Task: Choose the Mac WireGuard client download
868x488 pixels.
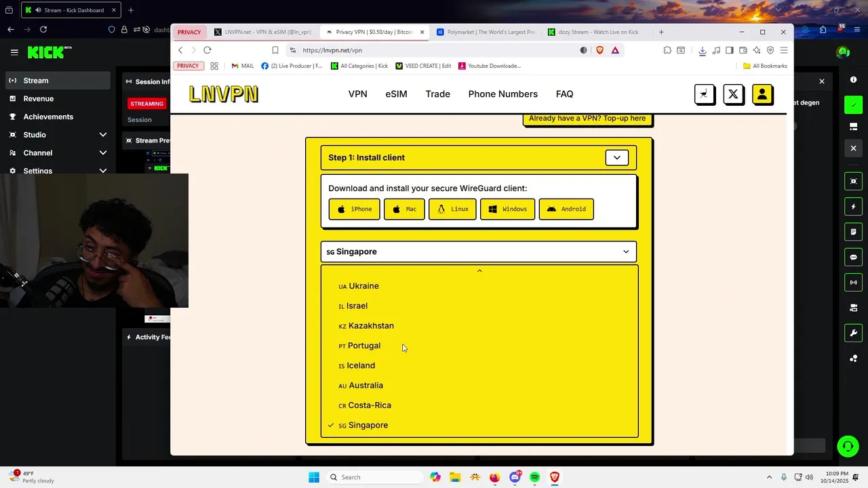Action: [404, 209]
